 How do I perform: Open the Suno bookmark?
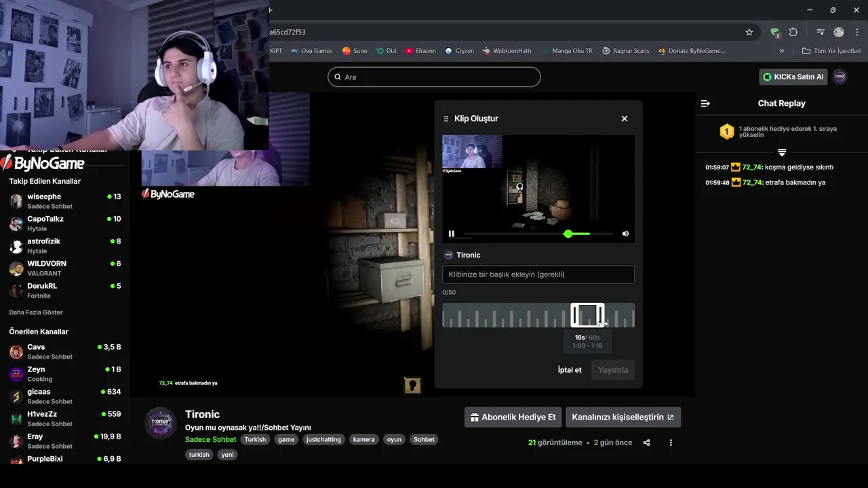pos(355,51)
